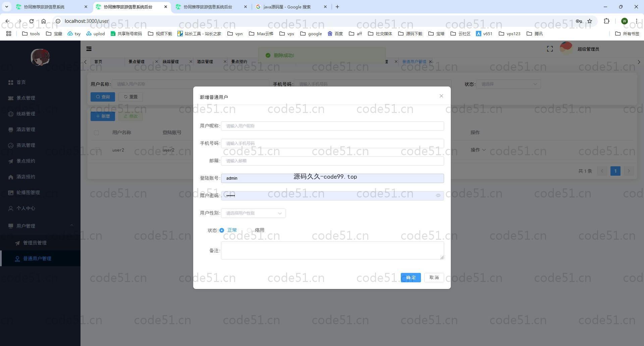
Task: Switch to the 景点预约 page tab
Action: [x=239, y=62]
